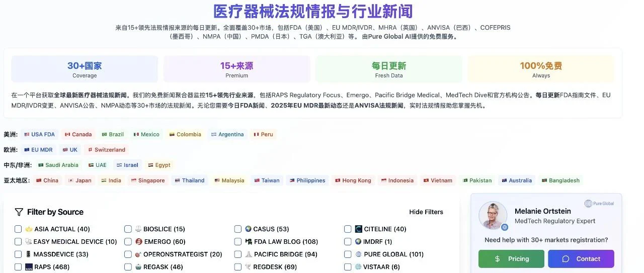644x273 pixels.
Task: Select the Bangladesh country tag
Action: click(x=560, y=180)
